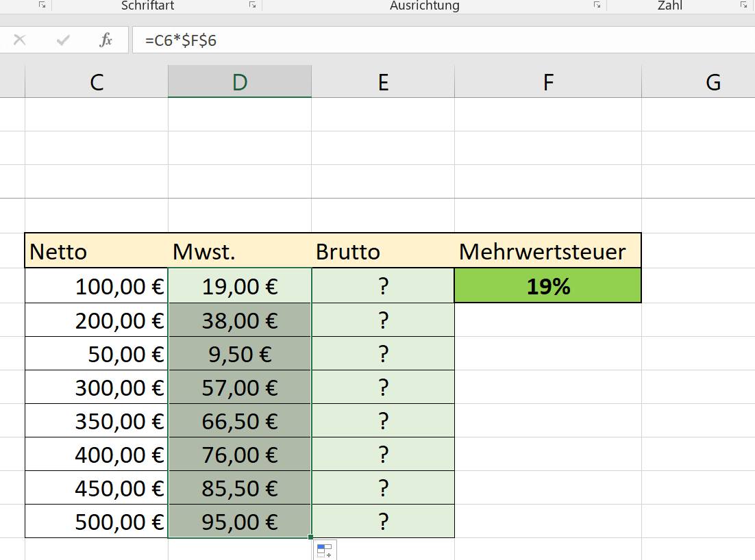Open Ausrichtung dialog launcher
Viewport: 755px width, 560px height.
pos(597,5)
